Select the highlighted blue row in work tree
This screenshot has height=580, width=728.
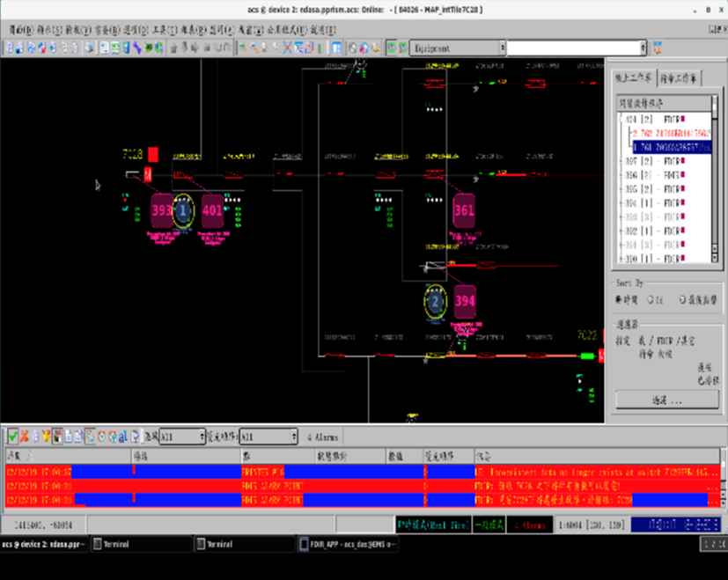671,147
